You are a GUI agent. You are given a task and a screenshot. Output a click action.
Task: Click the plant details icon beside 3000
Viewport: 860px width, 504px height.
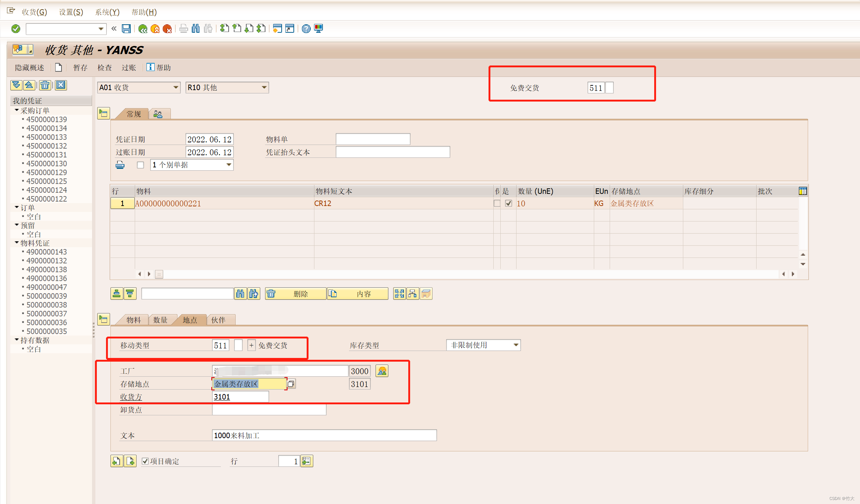382,371
